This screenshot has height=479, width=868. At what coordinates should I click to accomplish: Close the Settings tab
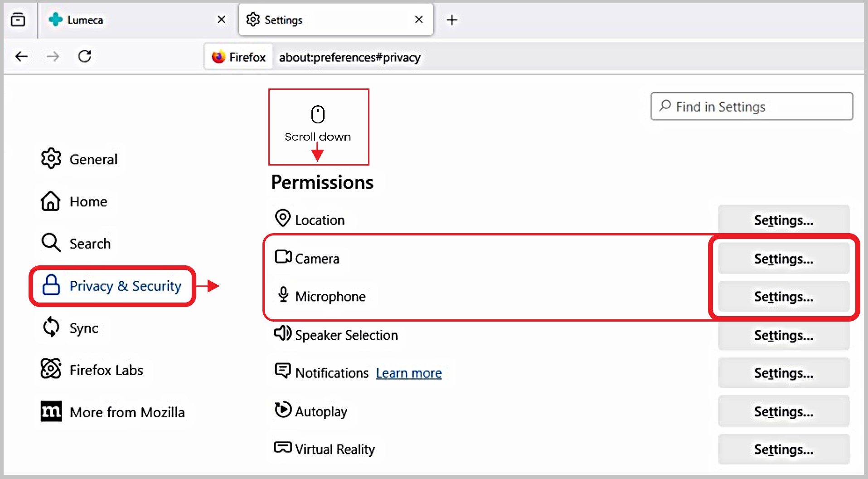coord(419,20)
